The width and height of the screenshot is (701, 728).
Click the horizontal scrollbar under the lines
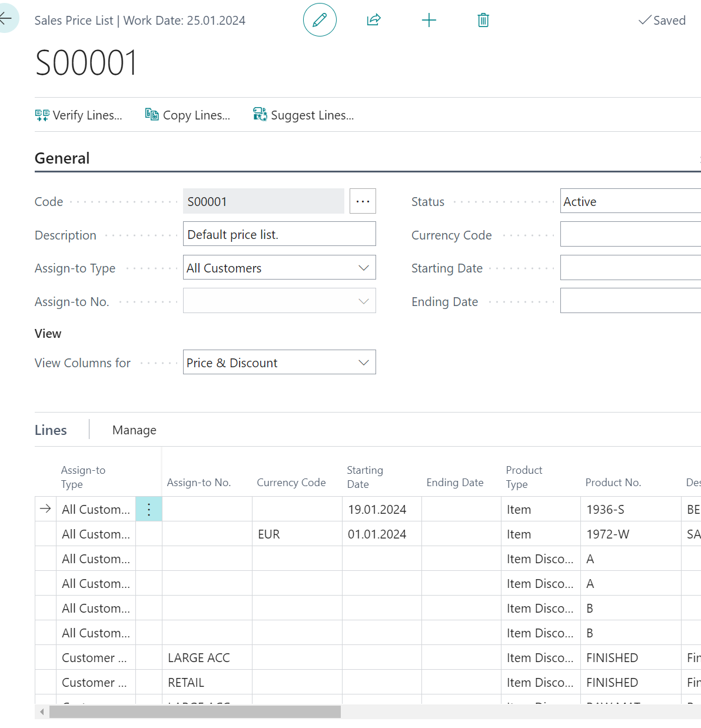195,712
